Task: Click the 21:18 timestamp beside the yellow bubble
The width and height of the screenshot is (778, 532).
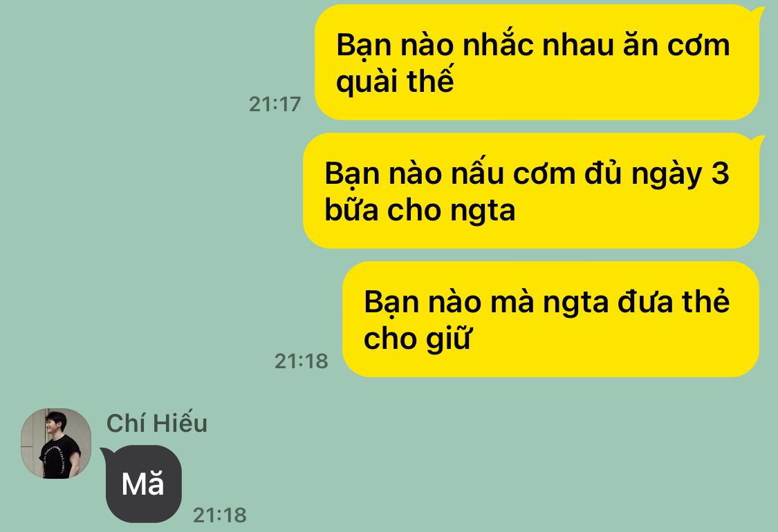Action: [x=302, y=361]
